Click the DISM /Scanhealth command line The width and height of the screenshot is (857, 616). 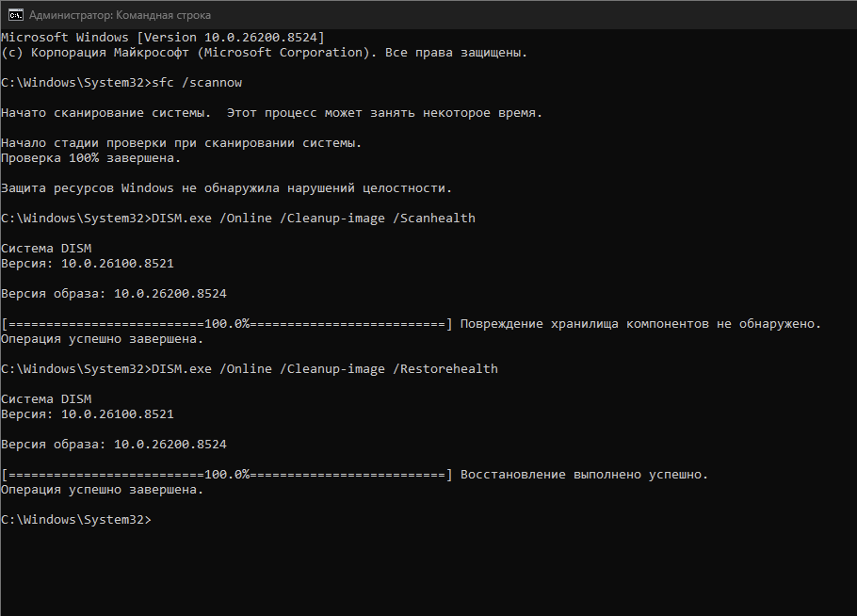coord(238,219)
